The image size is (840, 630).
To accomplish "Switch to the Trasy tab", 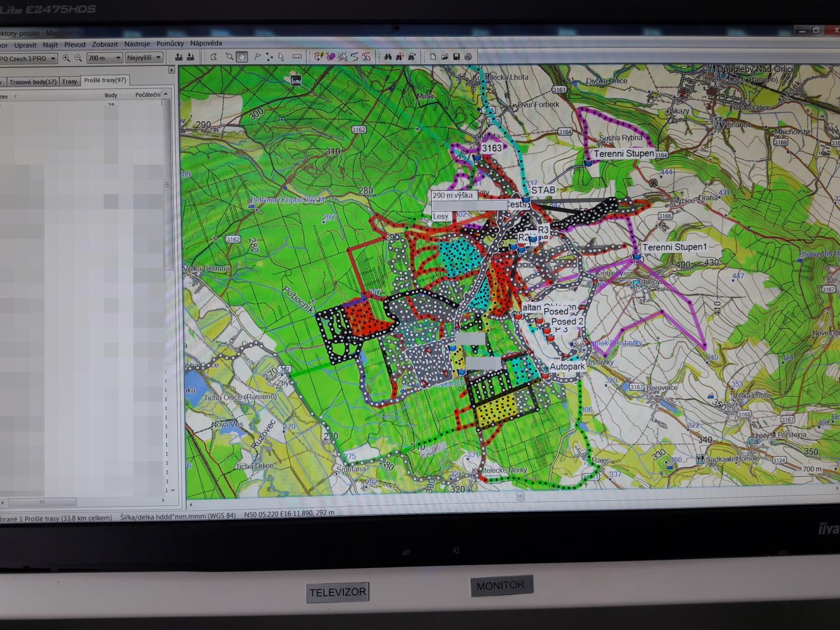I will [69, 81].
